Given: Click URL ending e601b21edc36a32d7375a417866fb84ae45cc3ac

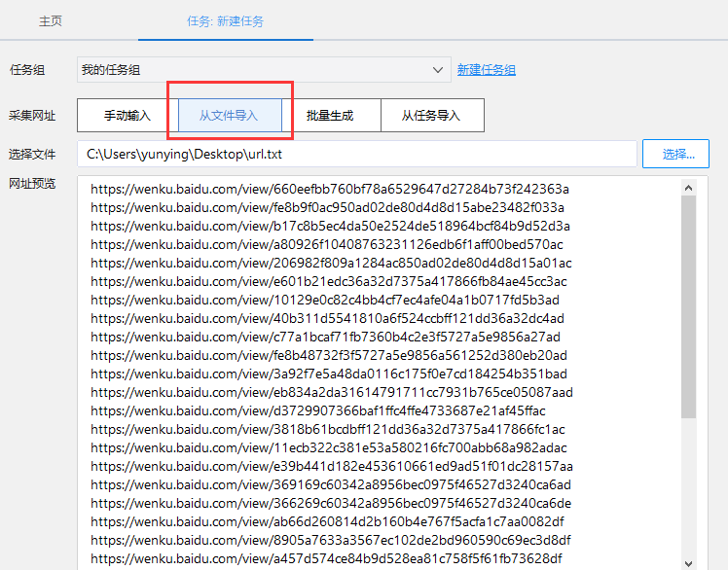Looking at the screenshot, I should [x=329, y=282].
